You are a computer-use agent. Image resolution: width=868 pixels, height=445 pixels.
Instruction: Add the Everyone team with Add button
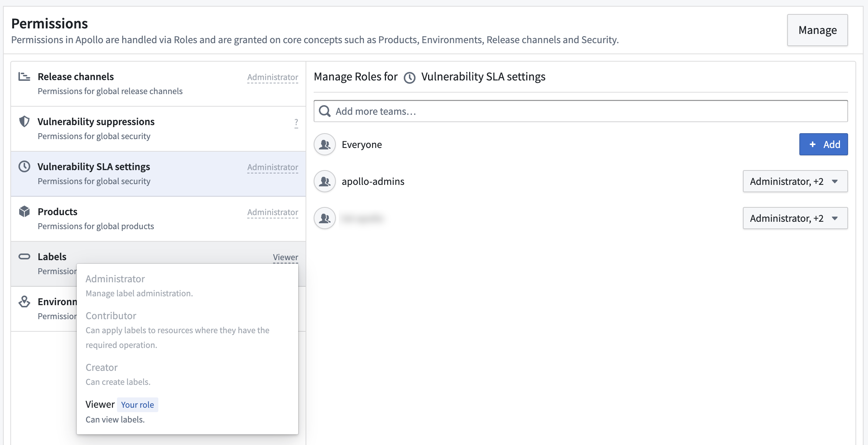point(823,144)
